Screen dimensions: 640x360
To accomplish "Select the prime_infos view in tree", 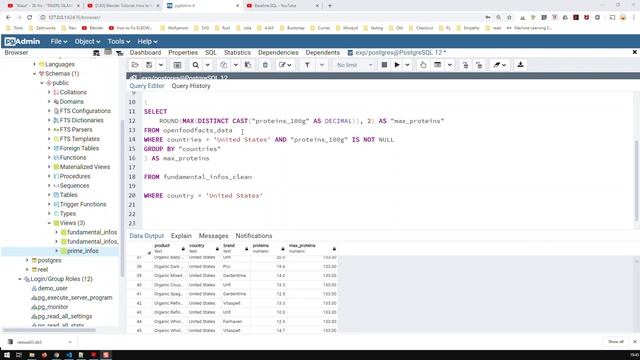I will click(82, 251).
